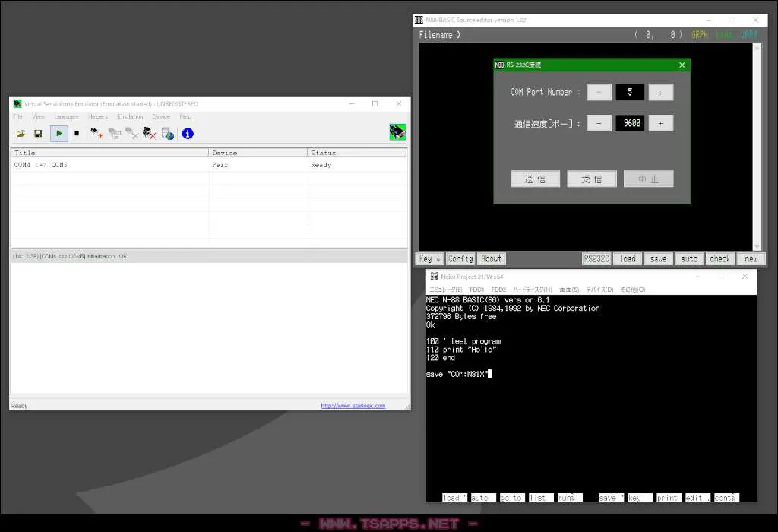
Task: Save configuration floppy icon in VSPE toolbar
Action: tap(38, 134)
